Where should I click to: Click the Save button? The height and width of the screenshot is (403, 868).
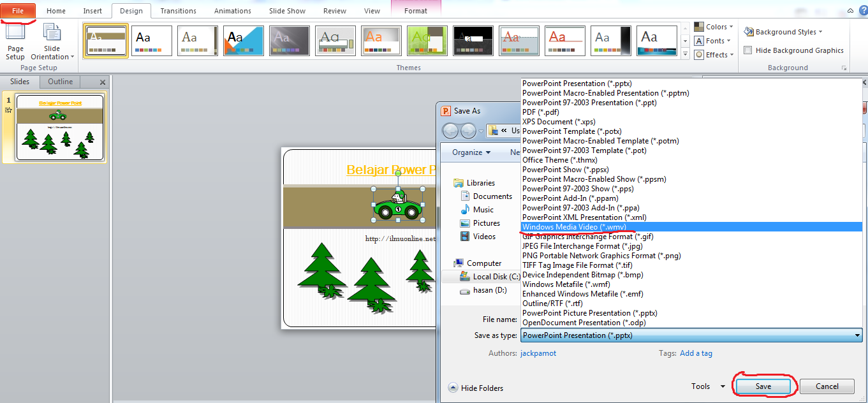(x=763, y=386)
